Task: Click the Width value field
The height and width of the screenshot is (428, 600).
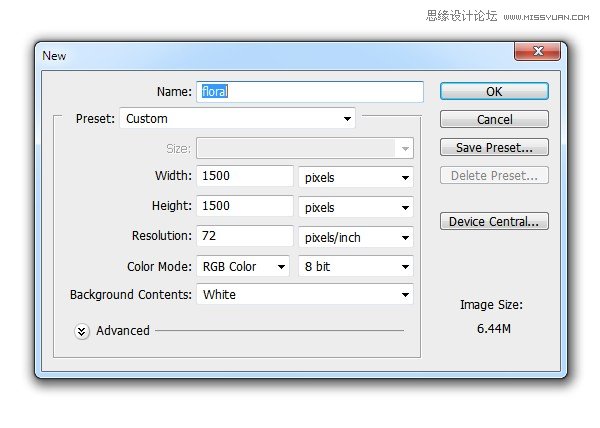Action: (x=245, y=177)
